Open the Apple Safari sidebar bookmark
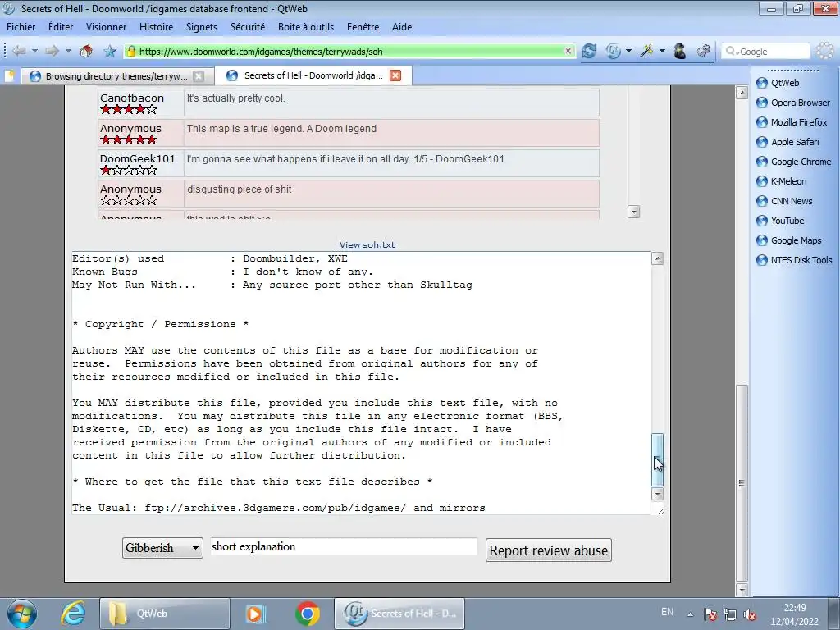Image resolution: width=840 pixels, height=630 pixels. coord(787,142)
